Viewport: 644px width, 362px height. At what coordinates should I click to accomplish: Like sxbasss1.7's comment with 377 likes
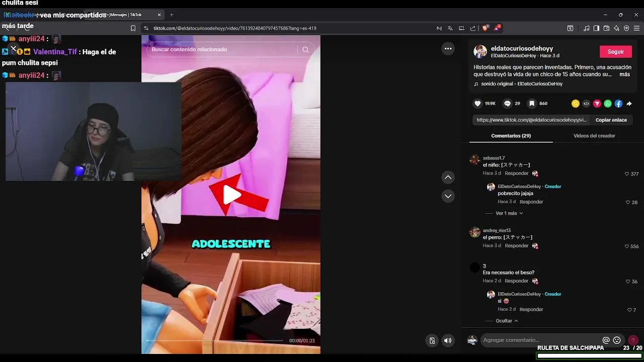[627, 174]
